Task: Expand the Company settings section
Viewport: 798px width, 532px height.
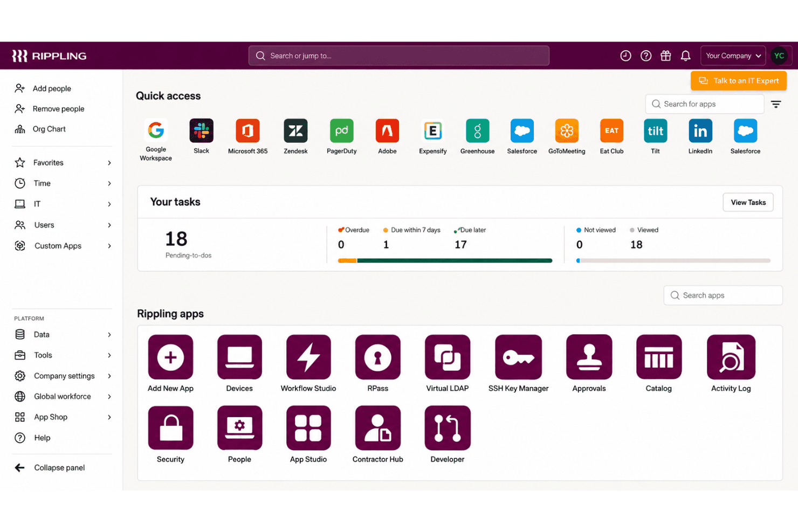Action: pyautogui.click(x=63, y=376)
